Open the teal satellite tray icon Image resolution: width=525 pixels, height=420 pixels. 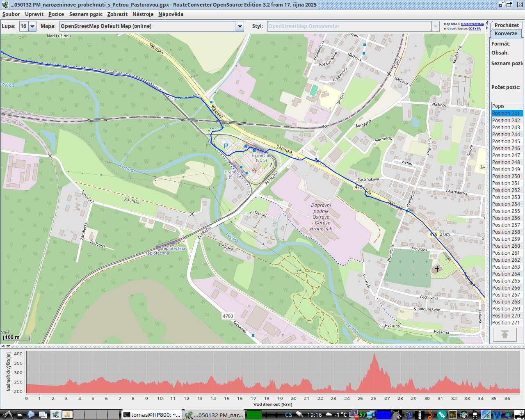[441, 415]
